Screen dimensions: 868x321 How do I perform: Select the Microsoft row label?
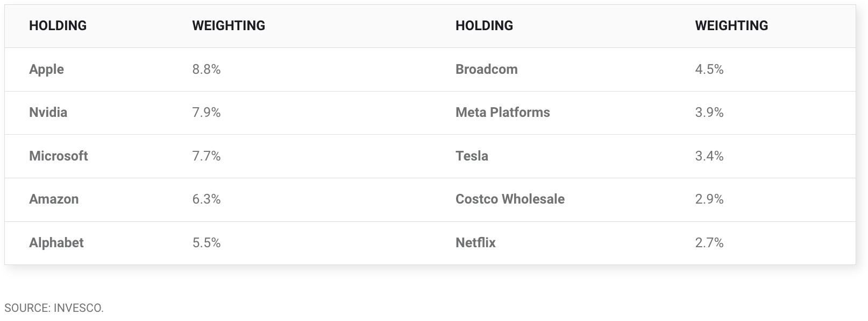[58, 156]
